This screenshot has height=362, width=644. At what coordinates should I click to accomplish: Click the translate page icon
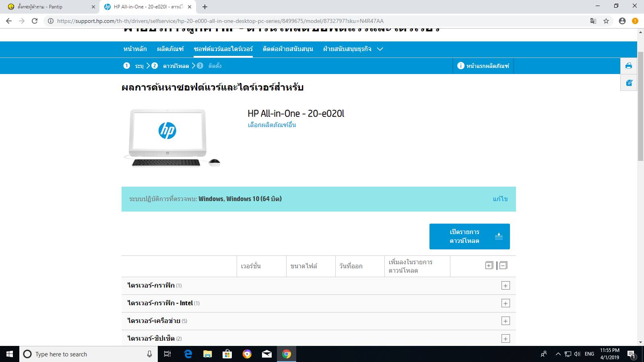pyautogui.click(x=593, y=21)
